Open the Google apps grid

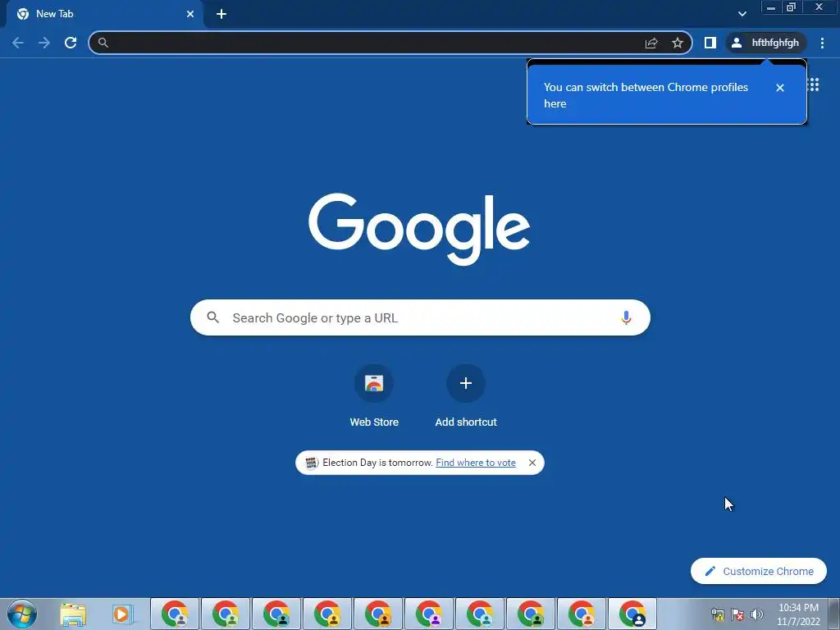[814, 84]
